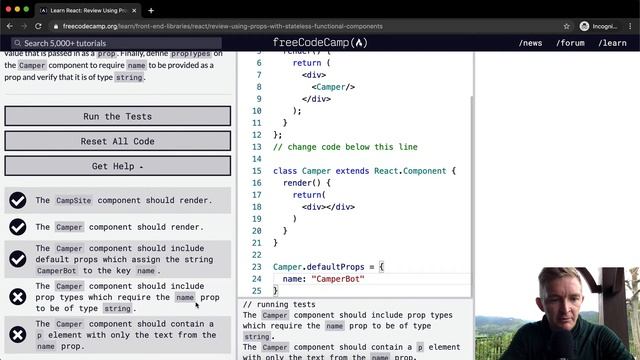640x360 pixels.
Task: Click the <div></div> on line 18
Action: [328, 207]
